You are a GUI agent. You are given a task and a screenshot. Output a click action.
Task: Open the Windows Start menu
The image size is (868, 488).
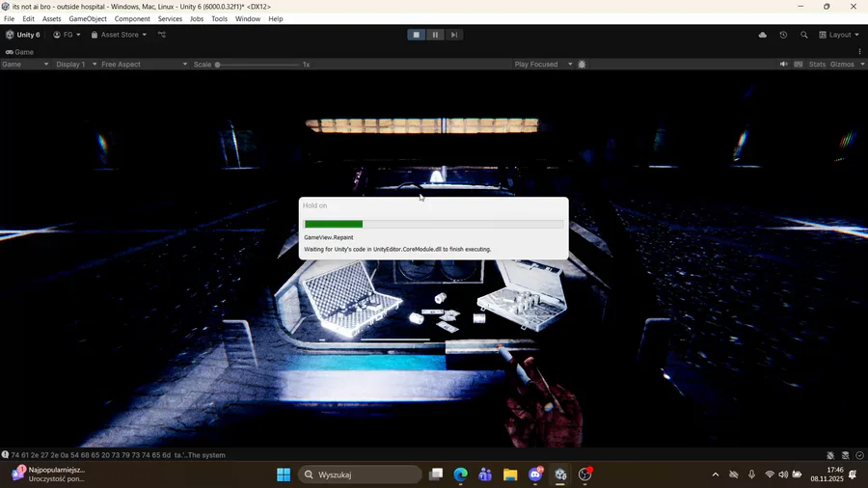(284, 474)
